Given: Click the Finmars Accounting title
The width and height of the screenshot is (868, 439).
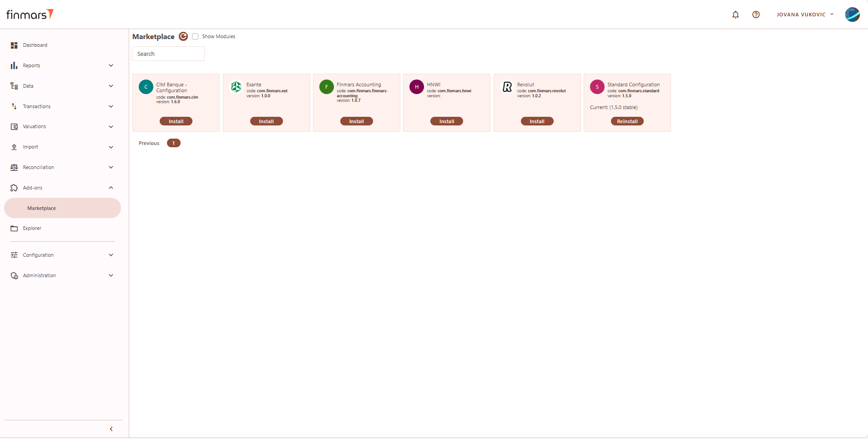Looking at the screenshot, I should tap(359, 85).
